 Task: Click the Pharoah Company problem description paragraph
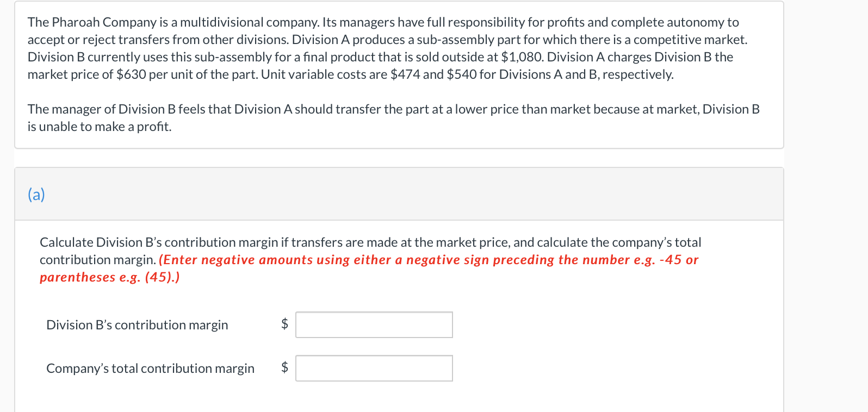coord(388,48)
